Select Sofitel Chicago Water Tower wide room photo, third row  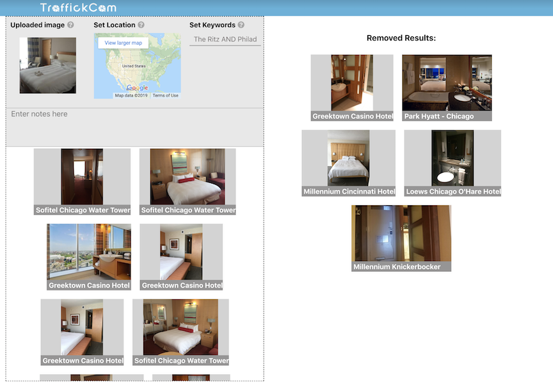(x=180, y=332)
